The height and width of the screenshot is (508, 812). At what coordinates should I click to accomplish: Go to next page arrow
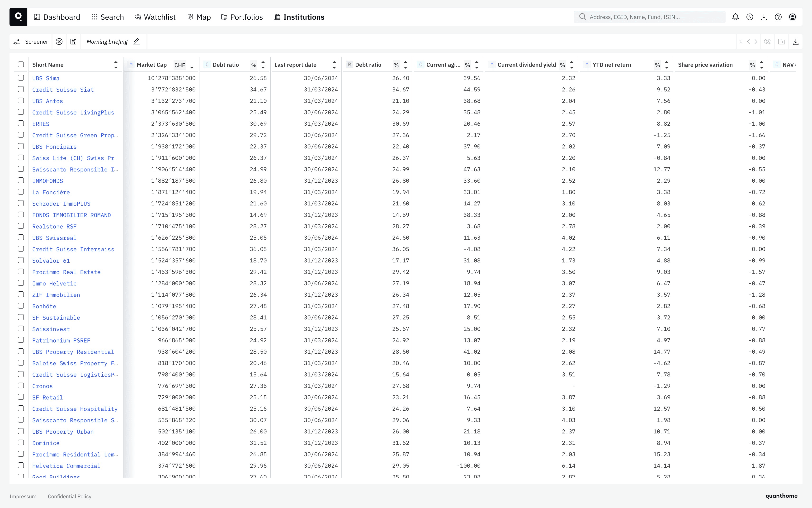pos(756,42)
